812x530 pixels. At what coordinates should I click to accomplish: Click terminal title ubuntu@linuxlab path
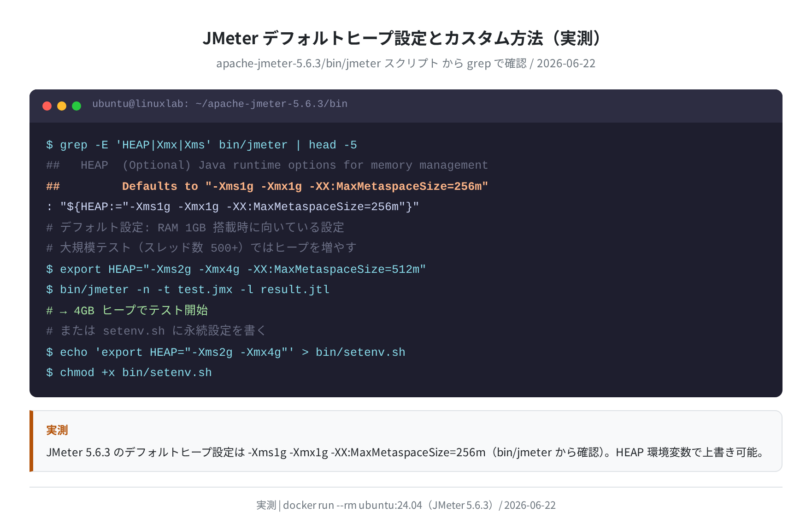point(220,104)
